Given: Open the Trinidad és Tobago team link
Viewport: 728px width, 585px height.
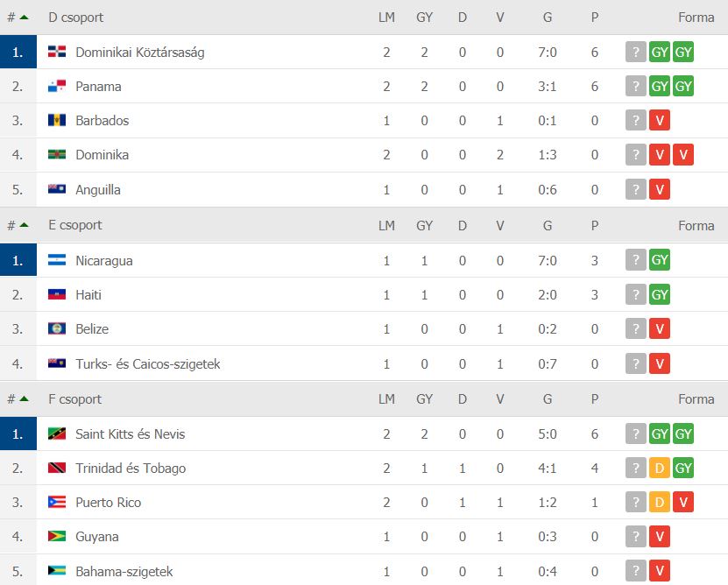Looking at the screenshot, I should (x=131, y=468).
